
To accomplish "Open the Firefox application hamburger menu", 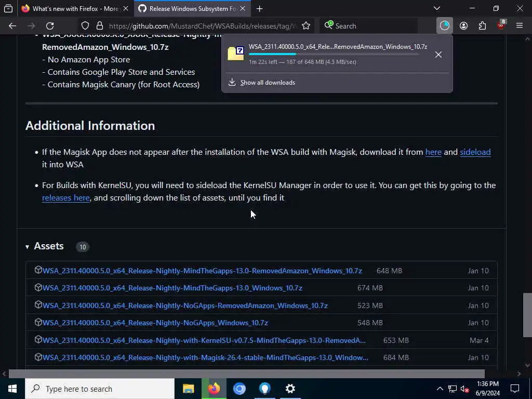I will (x=520, y=26).
